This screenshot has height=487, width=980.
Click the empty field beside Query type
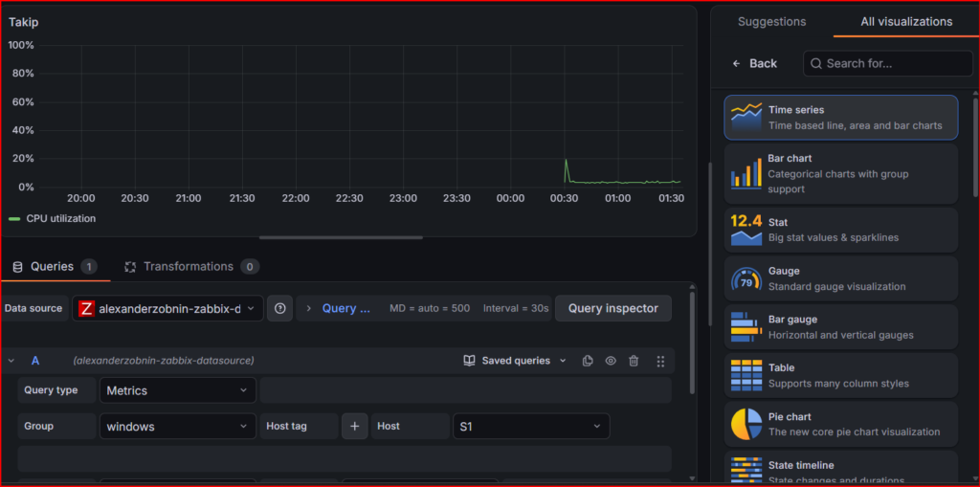tap(466, 390)
